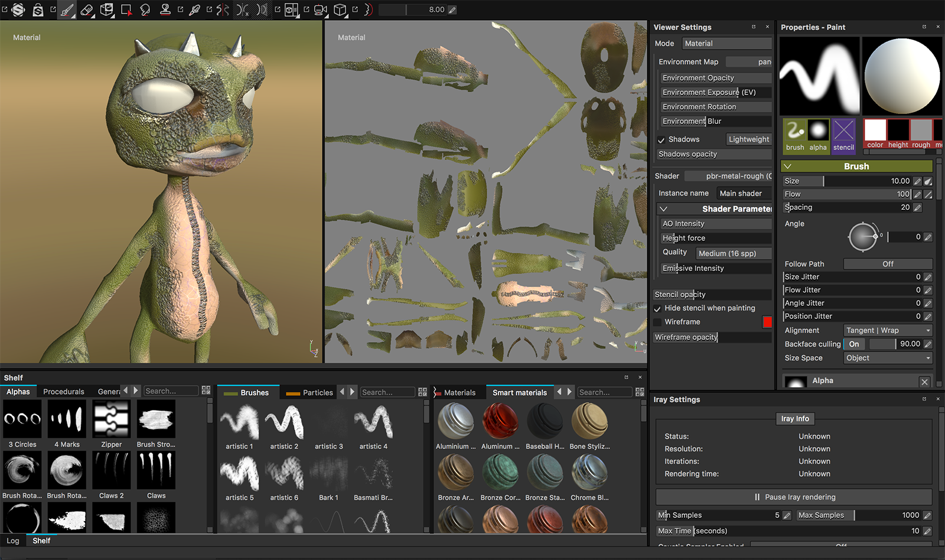
Task: Check Hide stencil when painting
Action: pyautogui.click(x=657, y=308)
